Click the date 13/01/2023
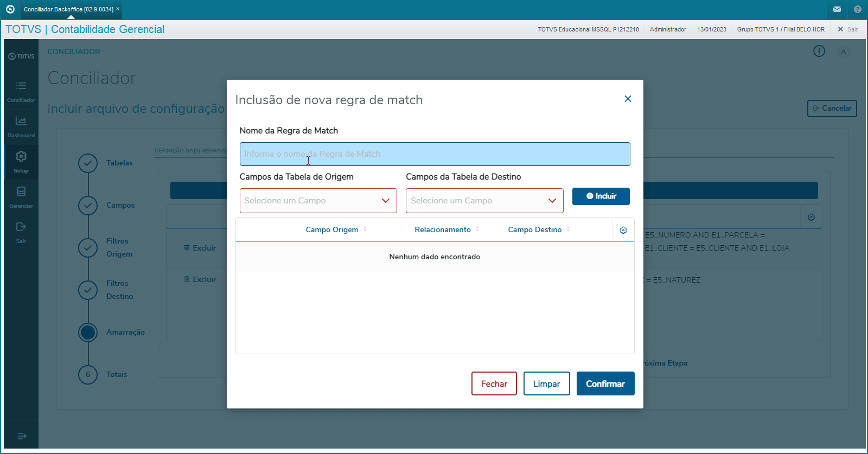This screenshot has width=868, height=454. tap(712, 29)
